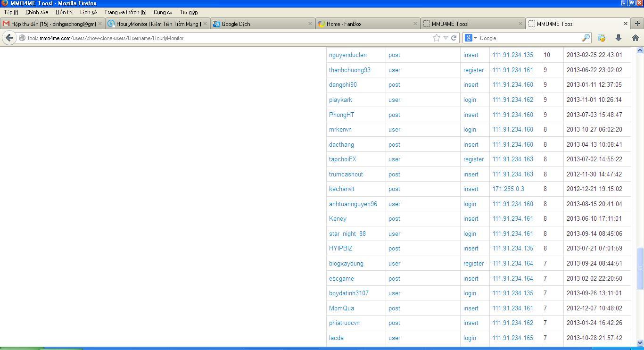Close the Home - FanBox tab
This screenshot has height=350, width=644.
(x=415, y=24)
